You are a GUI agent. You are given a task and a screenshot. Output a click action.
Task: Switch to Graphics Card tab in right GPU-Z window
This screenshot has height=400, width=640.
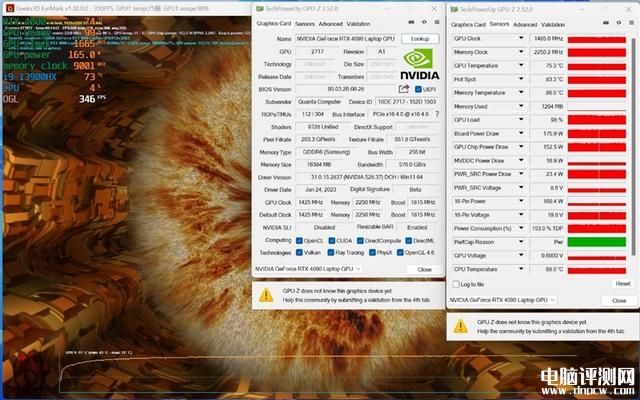(468, 24)
